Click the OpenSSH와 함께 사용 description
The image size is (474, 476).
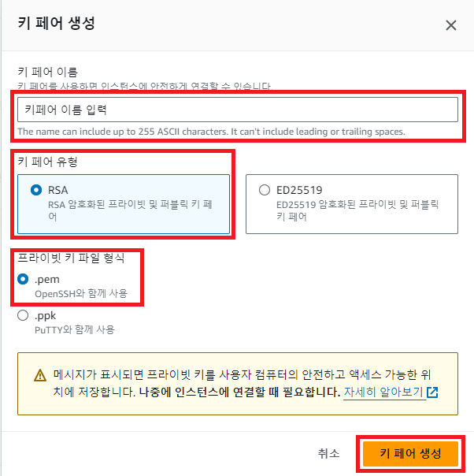[81, 293]
